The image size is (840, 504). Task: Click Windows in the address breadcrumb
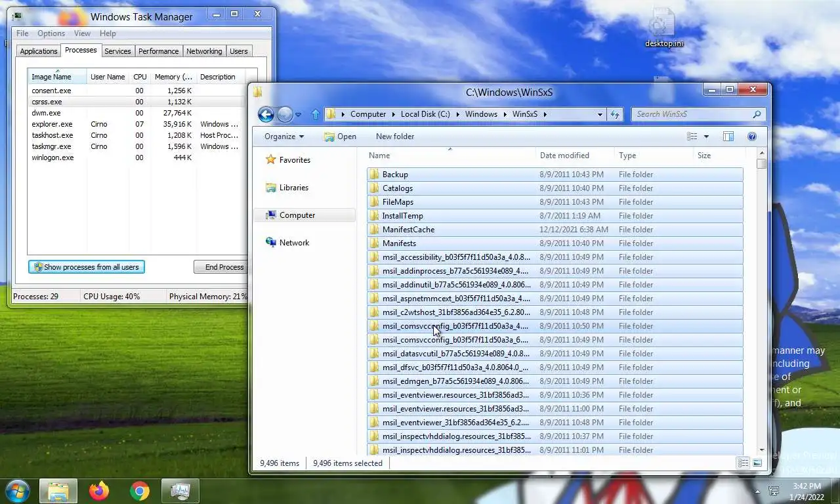click(481, 114)
